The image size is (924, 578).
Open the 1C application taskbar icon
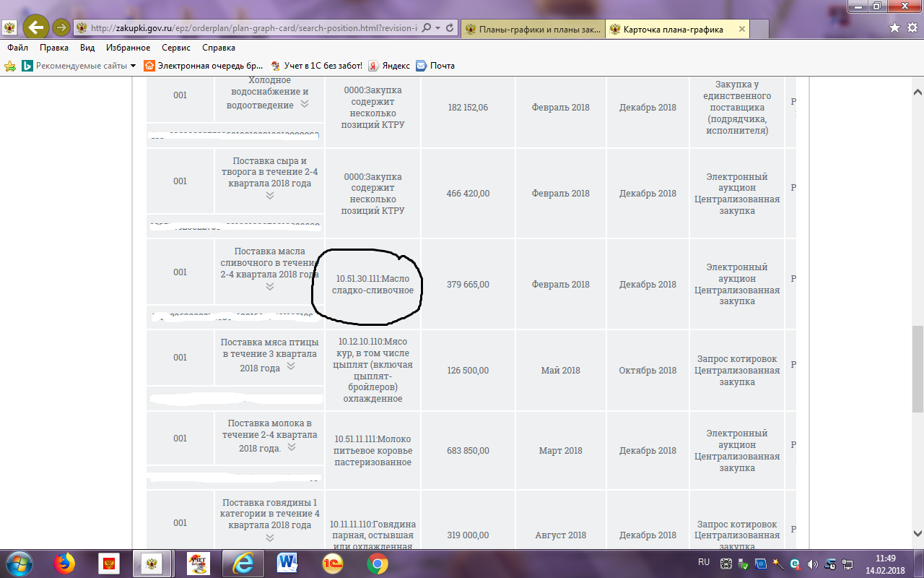[332, 563]
